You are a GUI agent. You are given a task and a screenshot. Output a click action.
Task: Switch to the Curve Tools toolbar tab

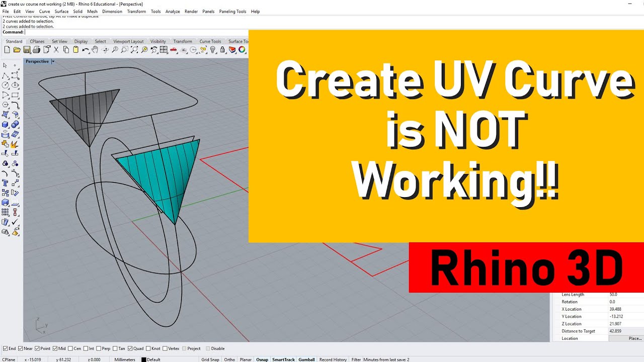pos(210,41)
